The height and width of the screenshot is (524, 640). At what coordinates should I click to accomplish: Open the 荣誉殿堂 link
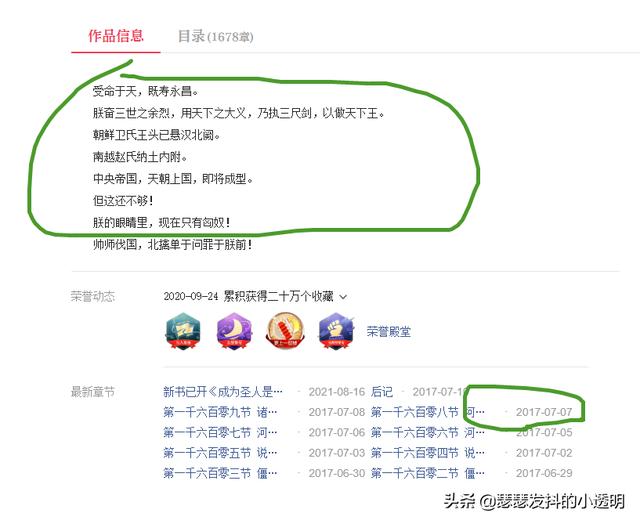[x=389, y=332]
